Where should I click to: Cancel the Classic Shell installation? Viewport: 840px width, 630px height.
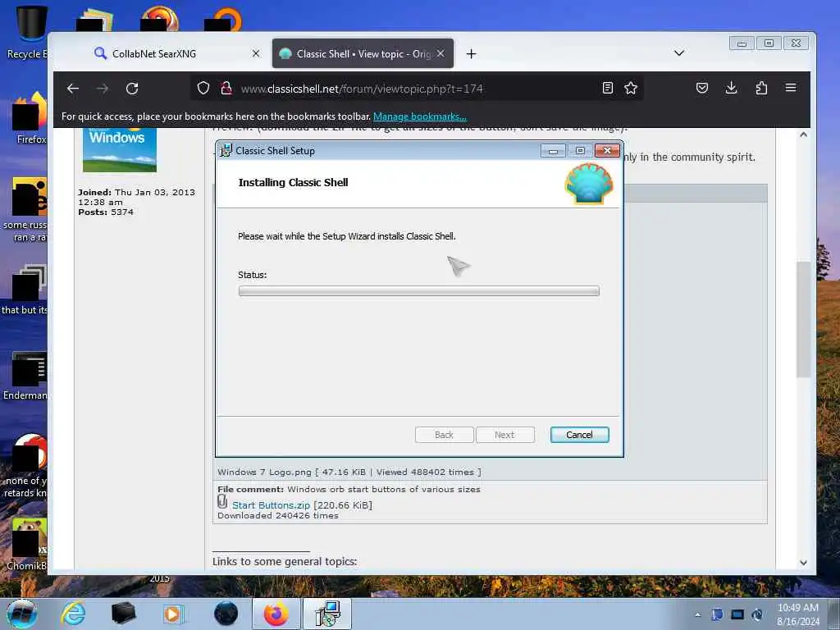click(580, 435)
